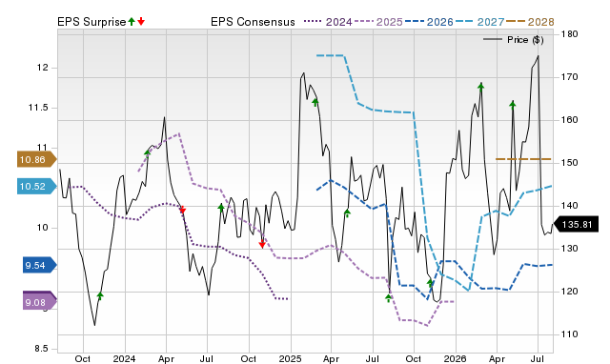Select the green surprise arrow at May 2025

(x=347, y=212)
